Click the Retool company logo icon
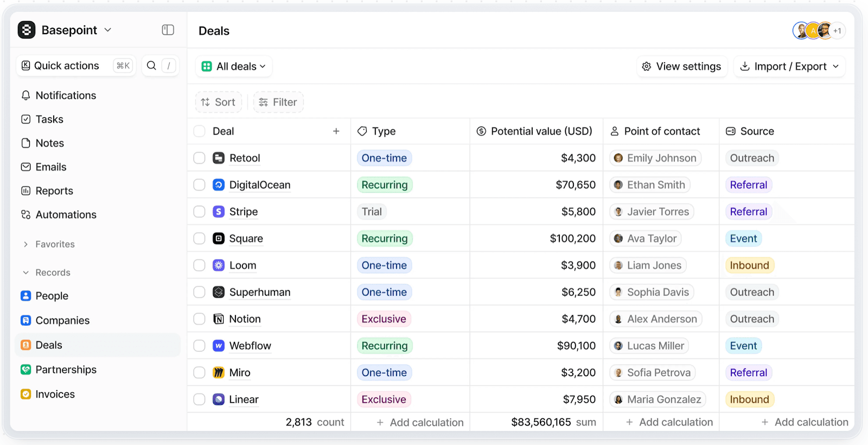This screenshot has height=445, width=868. click(219, 158)
